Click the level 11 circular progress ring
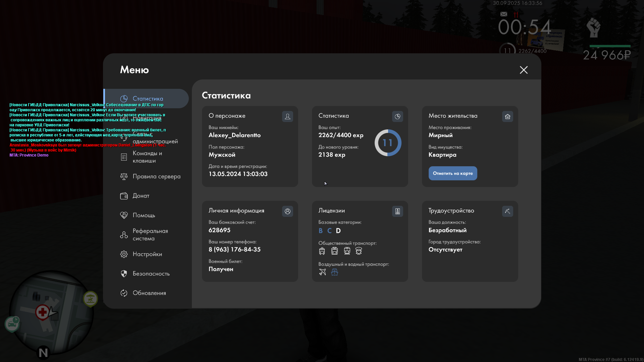 pyautogui.click(x=388, y=143)
